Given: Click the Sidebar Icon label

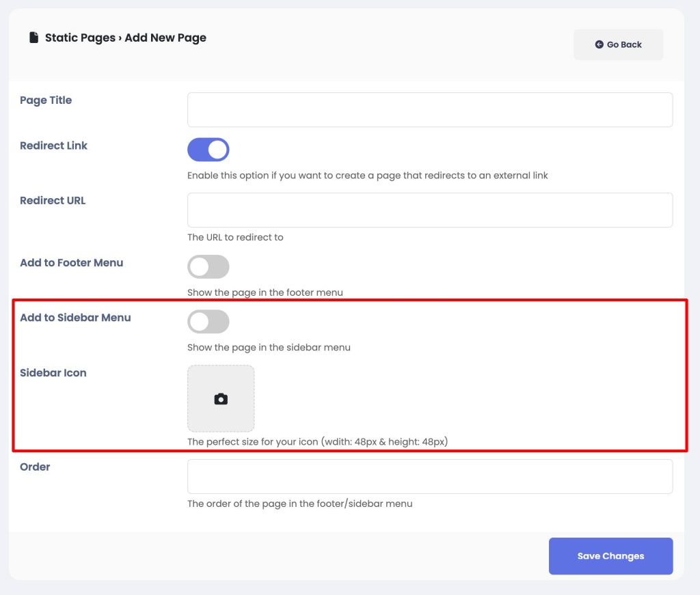Looking at the screenshot, I should 53,373.
